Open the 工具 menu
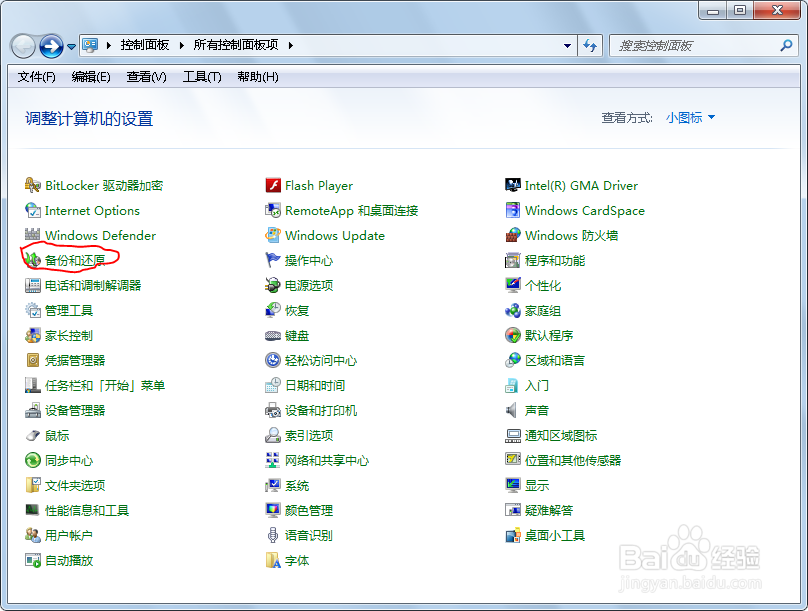Image resolution: width=808 pixels, height=611 pixels. (x=201, y=77)
